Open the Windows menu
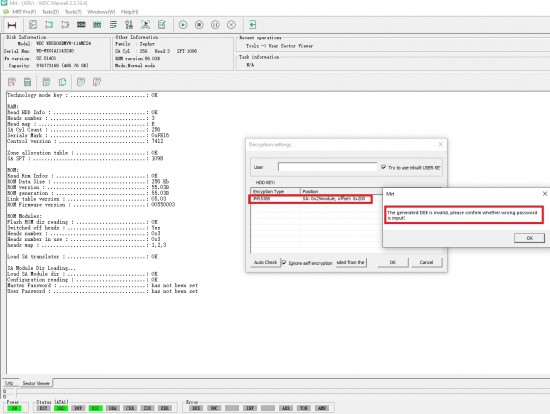 101,12
